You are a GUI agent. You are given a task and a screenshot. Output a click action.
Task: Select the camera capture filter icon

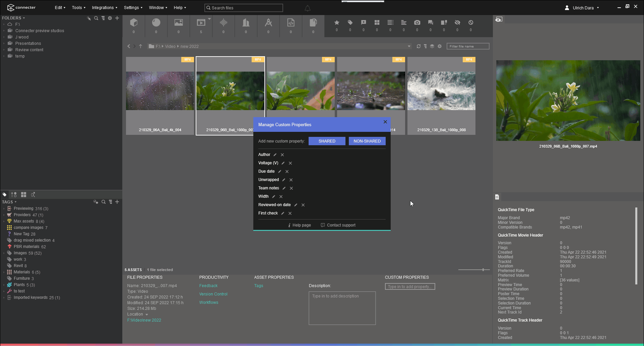point(417,22)
